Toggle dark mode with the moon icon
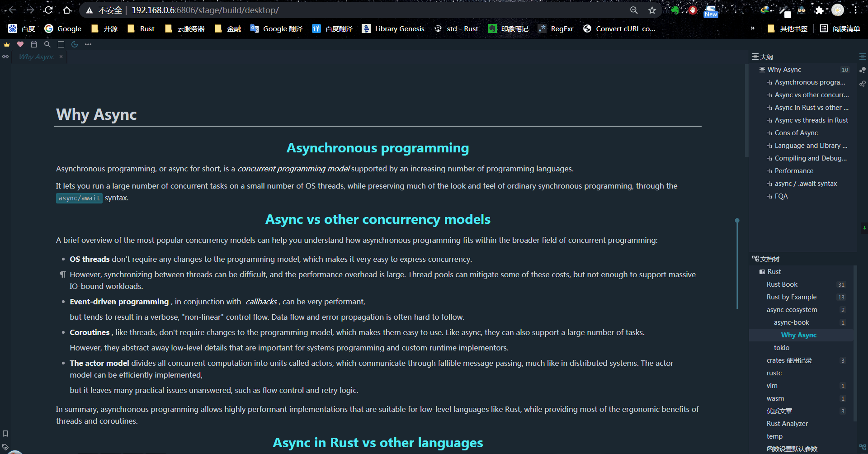 pyautogui.click(x=75, y=44)
